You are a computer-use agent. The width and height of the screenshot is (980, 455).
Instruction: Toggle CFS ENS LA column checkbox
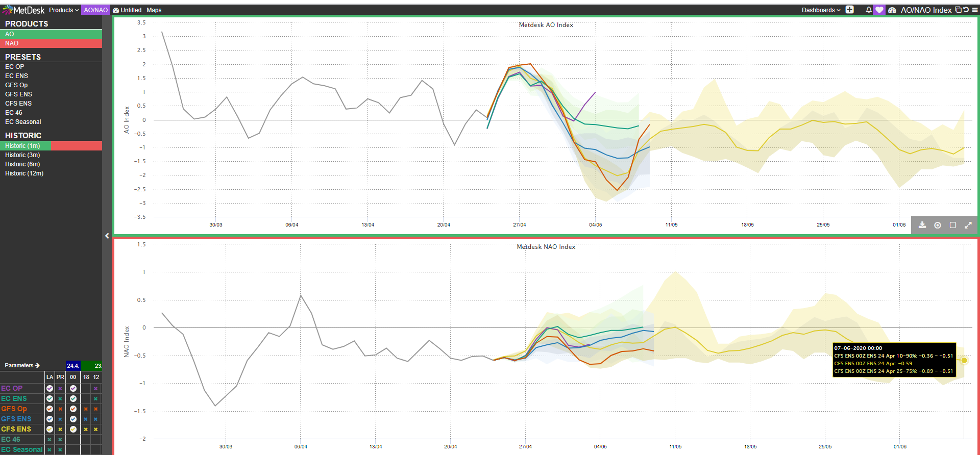coord(50,429)
